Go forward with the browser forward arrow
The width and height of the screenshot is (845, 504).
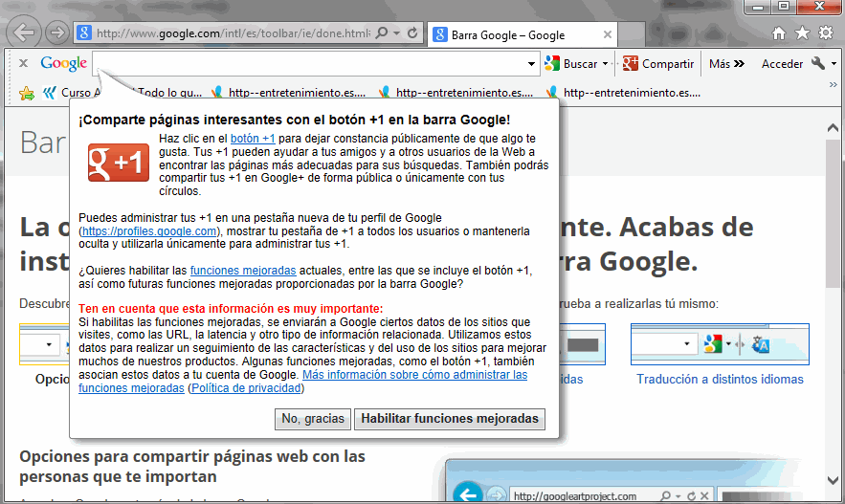(x=56, y=33)
